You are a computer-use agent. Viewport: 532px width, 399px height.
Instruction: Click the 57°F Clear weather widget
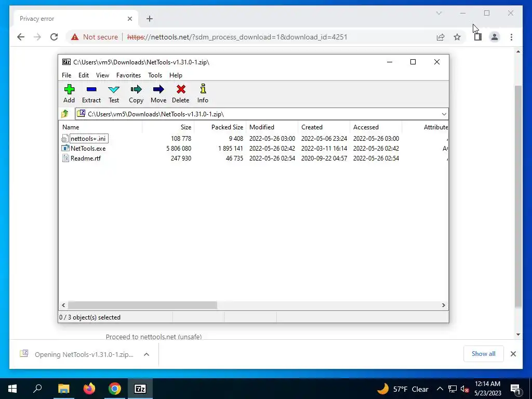tap(403, 389)
